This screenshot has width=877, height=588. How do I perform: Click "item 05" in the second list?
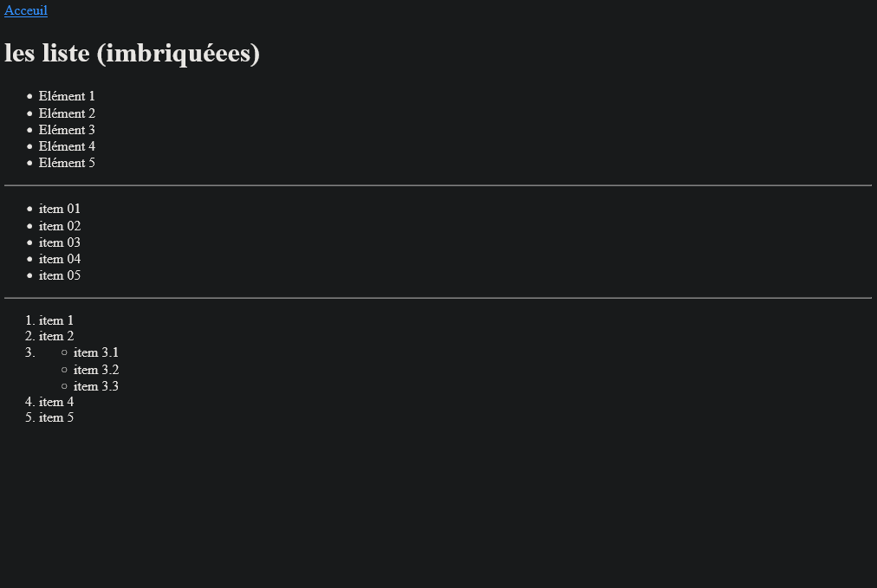pyautogui.click(x=60, y=275)
